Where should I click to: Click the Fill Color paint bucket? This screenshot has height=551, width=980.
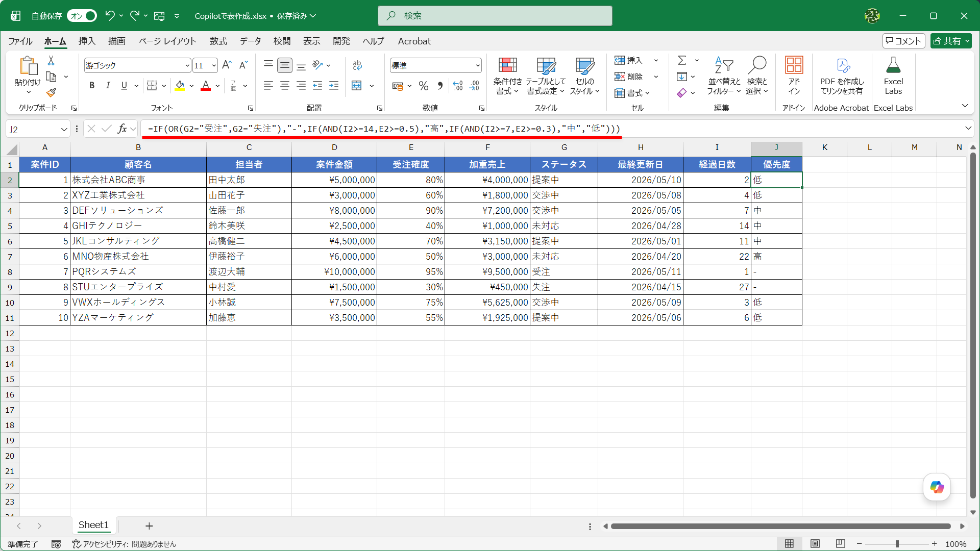180,85
